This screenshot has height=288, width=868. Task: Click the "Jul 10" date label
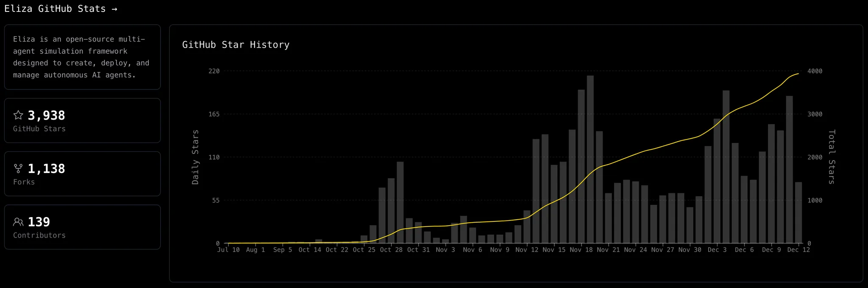[x=228, y=250]
